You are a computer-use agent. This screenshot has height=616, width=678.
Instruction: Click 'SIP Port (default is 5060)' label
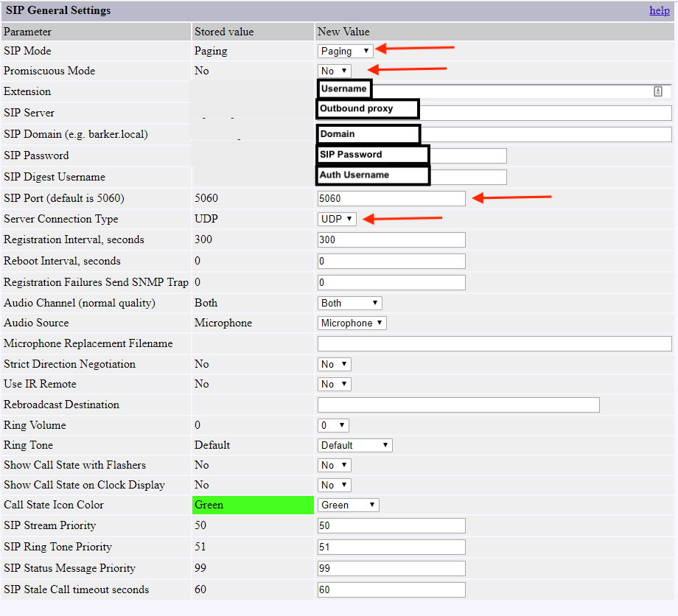point(64,198)
